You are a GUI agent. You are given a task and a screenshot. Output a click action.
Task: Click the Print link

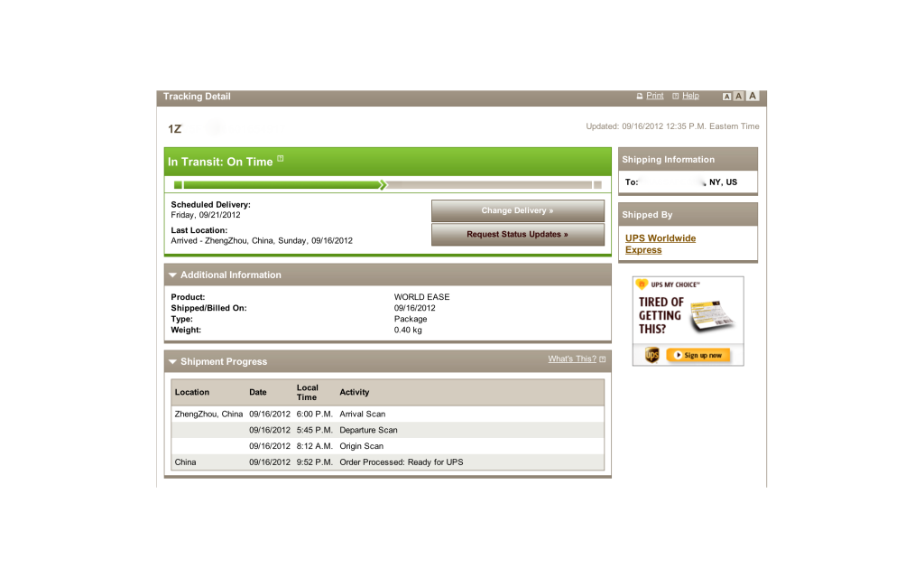tap(654, 96)
